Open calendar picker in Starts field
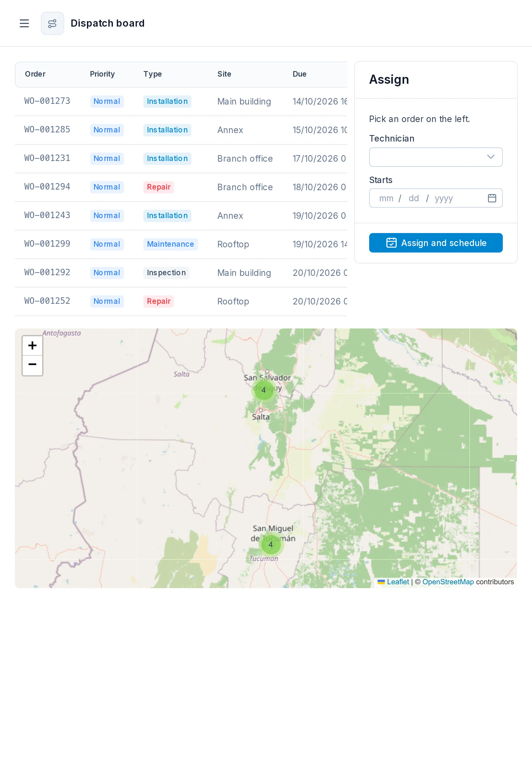The image size is (532, 766). coord(492,198)
